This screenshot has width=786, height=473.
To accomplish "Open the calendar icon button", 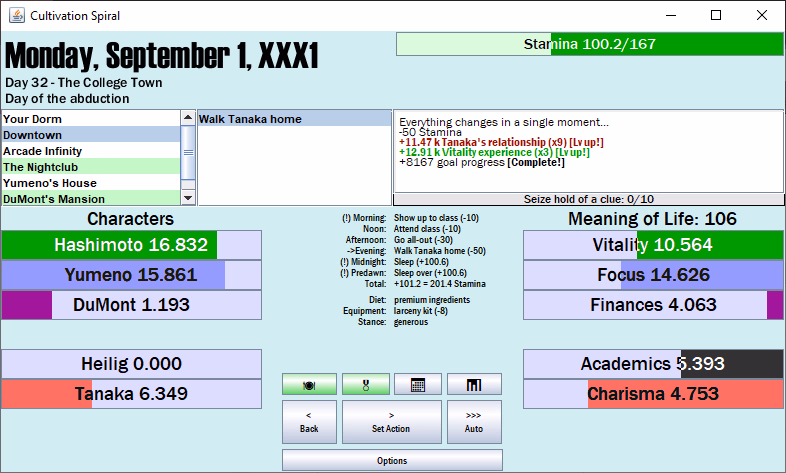I will pyautogui.click(x=418, y=385).
